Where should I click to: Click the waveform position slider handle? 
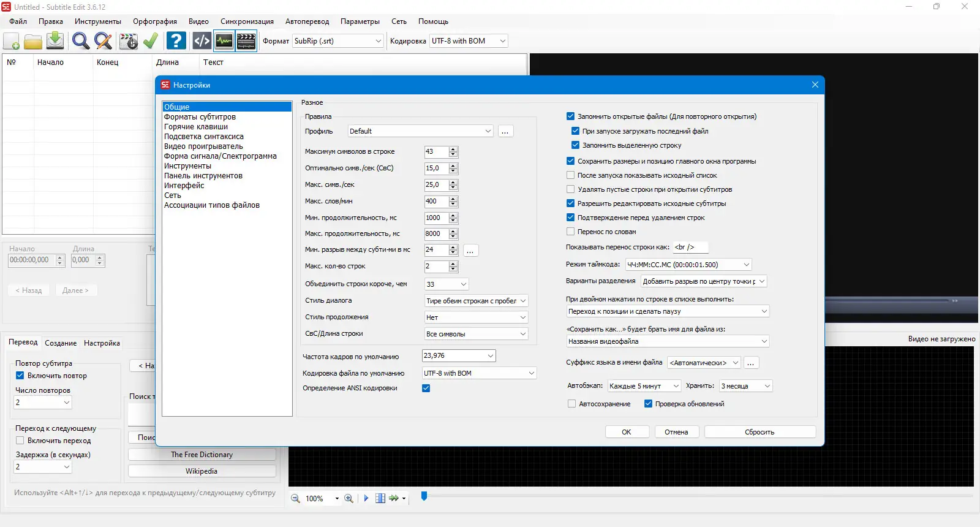(x=424, y=496)
